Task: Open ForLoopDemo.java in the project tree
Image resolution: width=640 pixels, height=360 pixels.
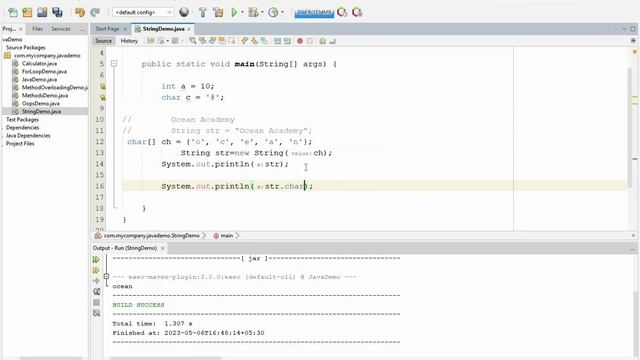Action: pos(44,71)
